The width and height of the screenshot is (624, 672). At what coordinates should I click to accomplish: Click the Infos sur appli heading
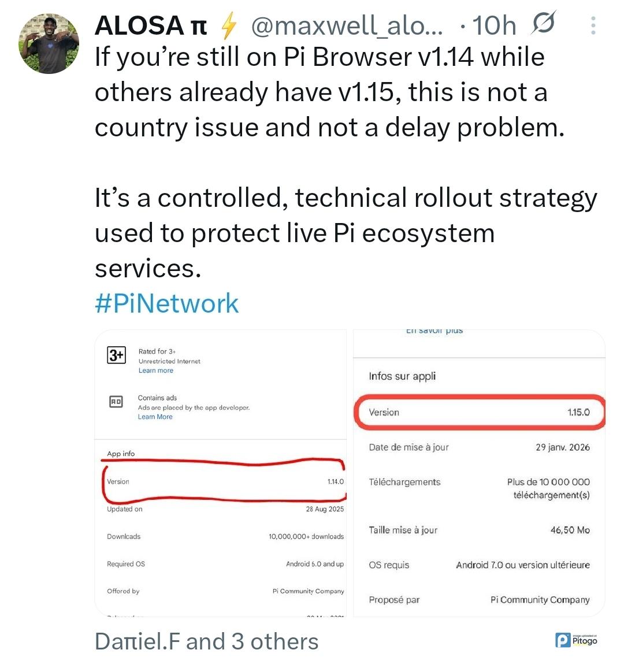pos(402,376)
